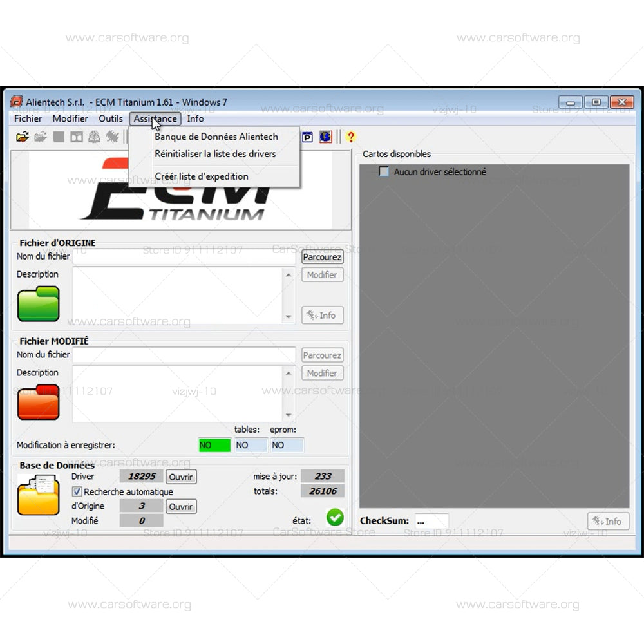Click the mise à jour value 233

click(x=323, y=476)
